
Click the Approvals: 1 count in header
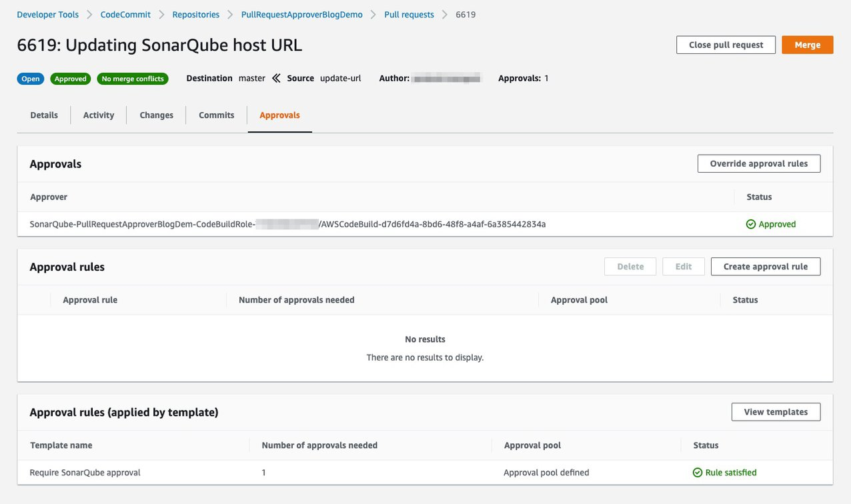click(x=524, y=78)
